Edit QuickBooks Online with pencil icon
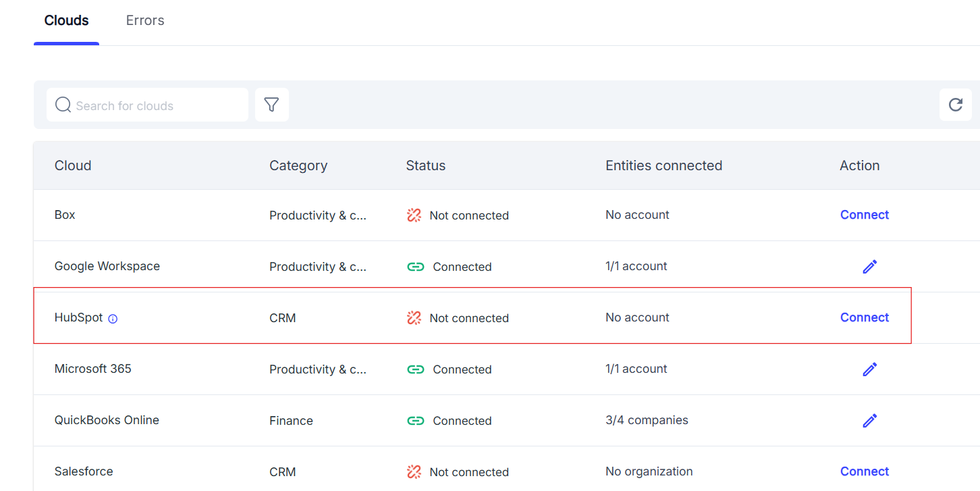Viewport: 980px width, 491px height. click(870, 421)
